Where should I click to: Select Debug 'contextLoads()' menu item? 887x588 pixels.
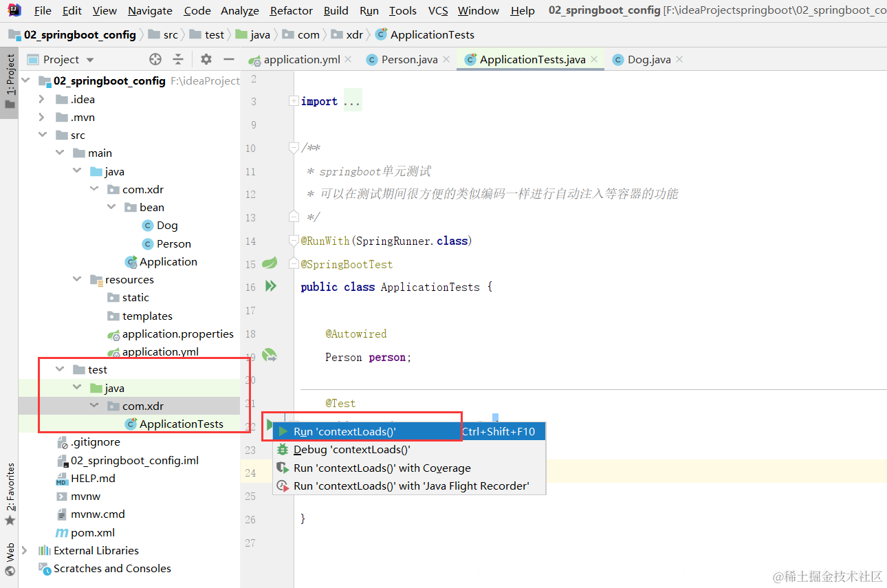coord(409,450)
